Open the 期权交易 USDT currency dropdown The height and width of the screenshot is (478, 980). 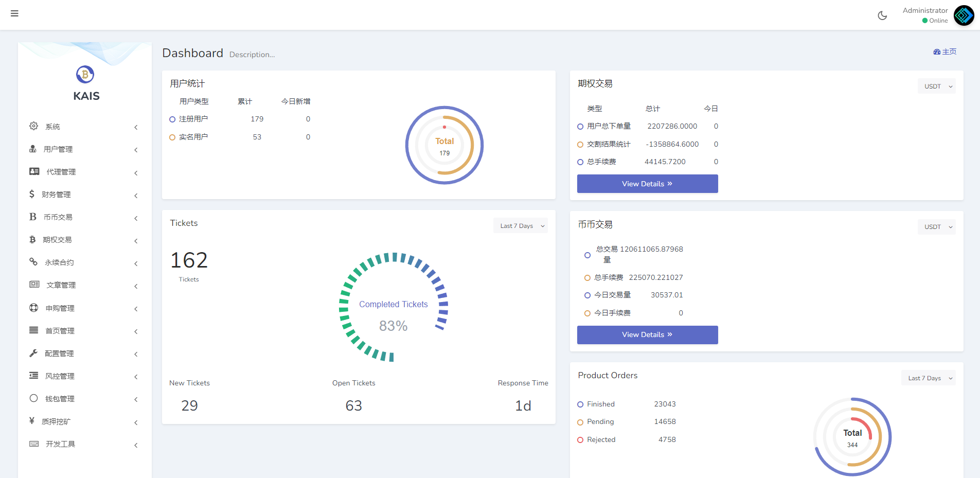point(936,86)
